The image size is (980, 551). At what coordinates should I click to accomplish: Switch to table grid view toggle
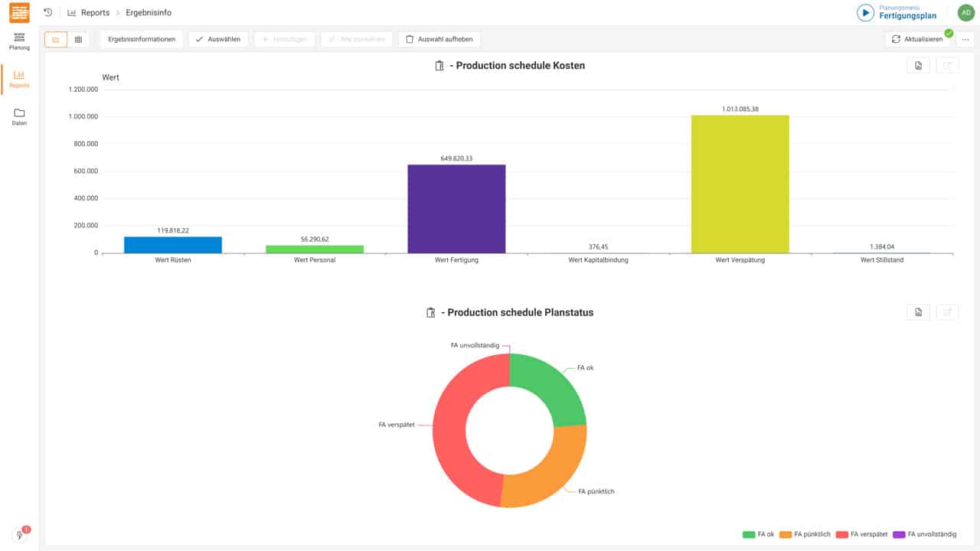(x=78, y=39)
